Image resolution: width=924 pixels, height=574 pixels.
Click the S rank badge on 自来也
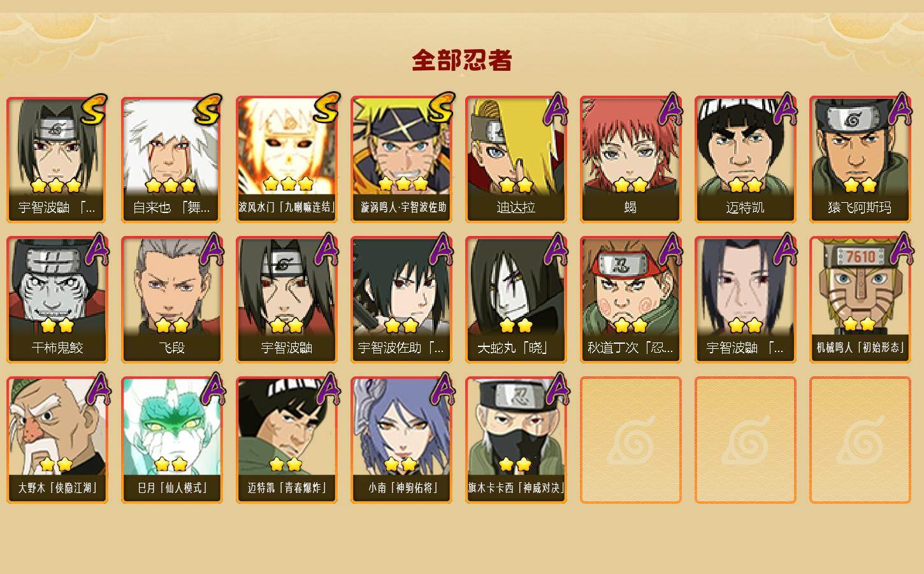point(208,110)
